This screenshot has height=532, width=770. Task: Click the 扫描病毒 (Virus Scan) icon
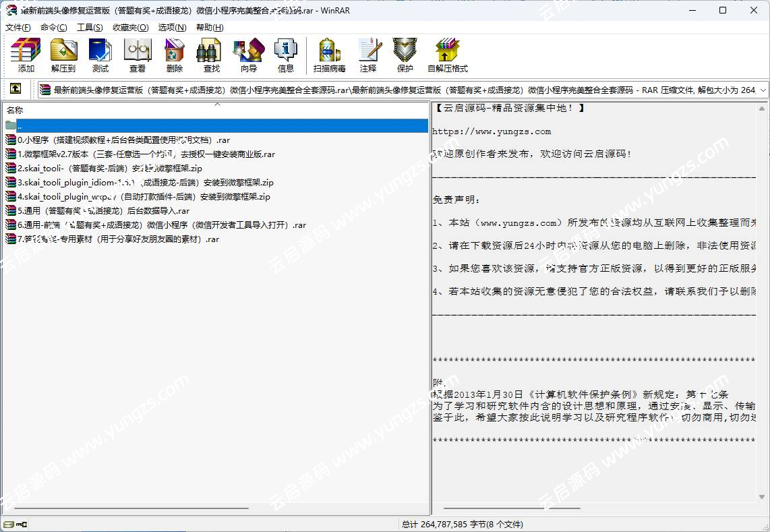coord(329,54)
